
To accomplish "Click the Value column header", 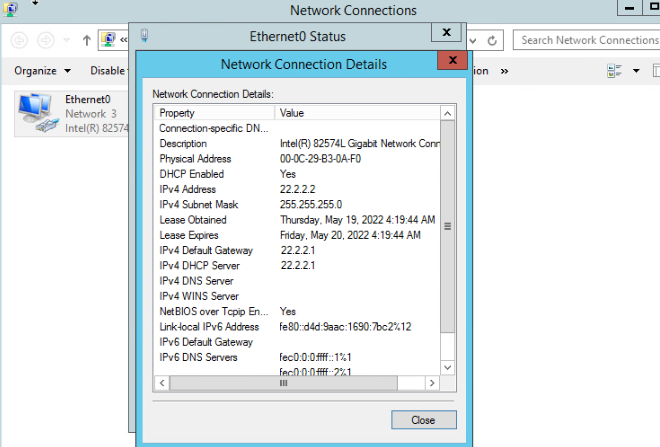I will [x=357, y=113].
